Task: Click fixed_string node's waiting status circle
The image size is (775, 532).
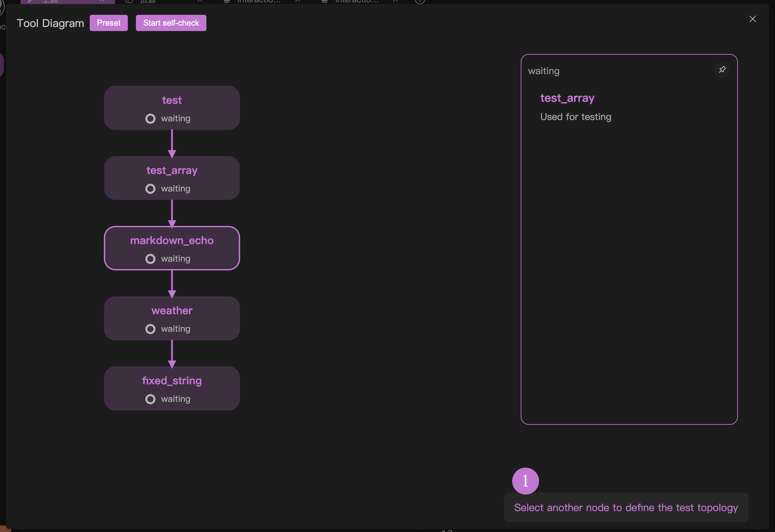Action: [150, 399]
